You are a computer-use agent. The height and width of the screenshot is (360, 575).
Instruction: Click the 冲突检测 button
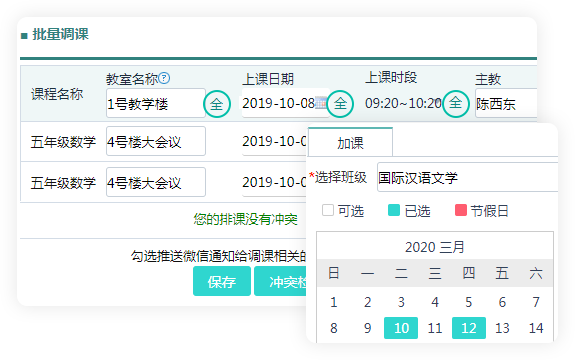pyautogui.click(x=281, y=281)
